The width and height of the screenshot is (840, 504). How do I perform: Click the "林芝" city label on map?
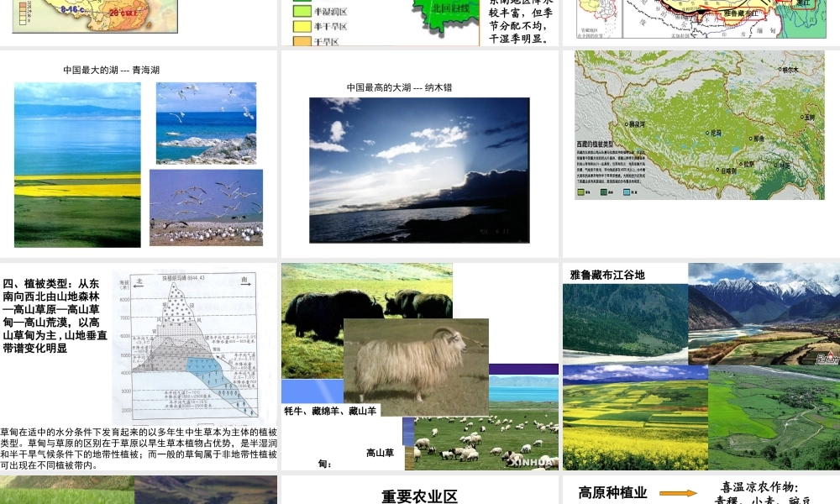(x=785, y=165)
